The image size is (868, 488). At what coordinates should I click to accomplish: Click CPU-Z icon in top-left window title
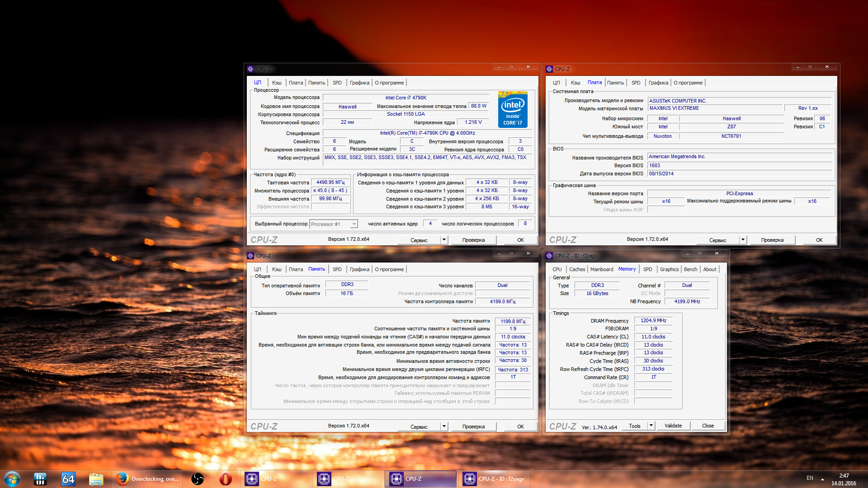[x=250, y=69]
